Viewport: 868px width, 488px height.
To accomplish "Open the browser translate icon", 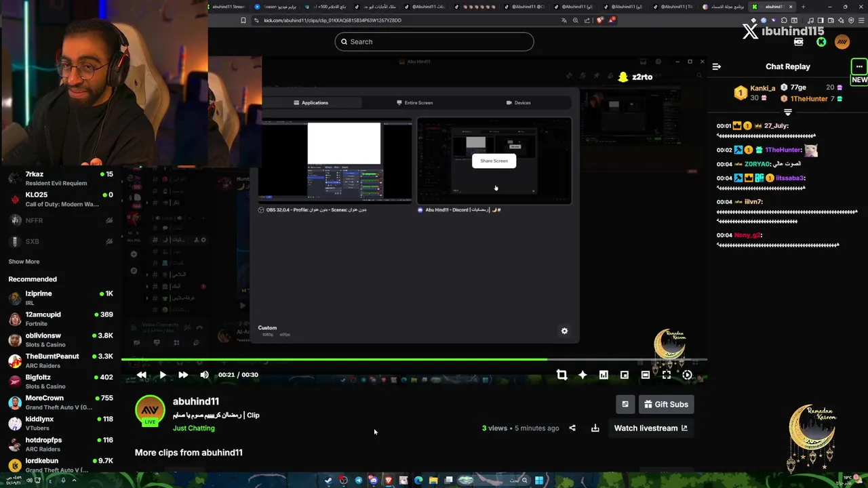I will 564,20.
